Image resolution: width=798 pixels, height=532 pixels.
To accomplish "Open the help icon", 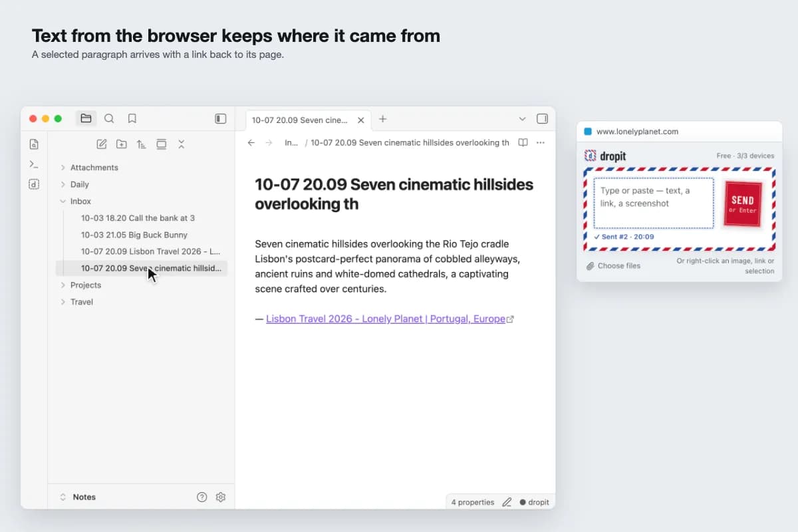I will (202, 497).
